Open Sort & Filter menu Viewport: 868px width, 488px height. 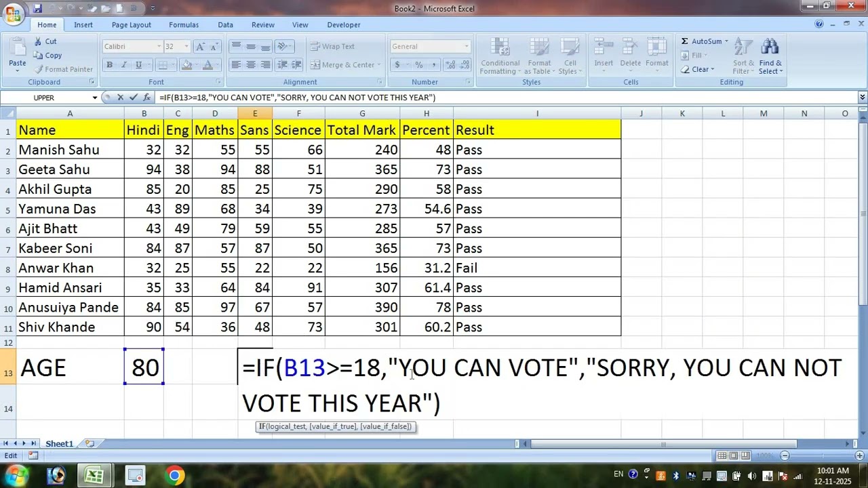point(743,56)
